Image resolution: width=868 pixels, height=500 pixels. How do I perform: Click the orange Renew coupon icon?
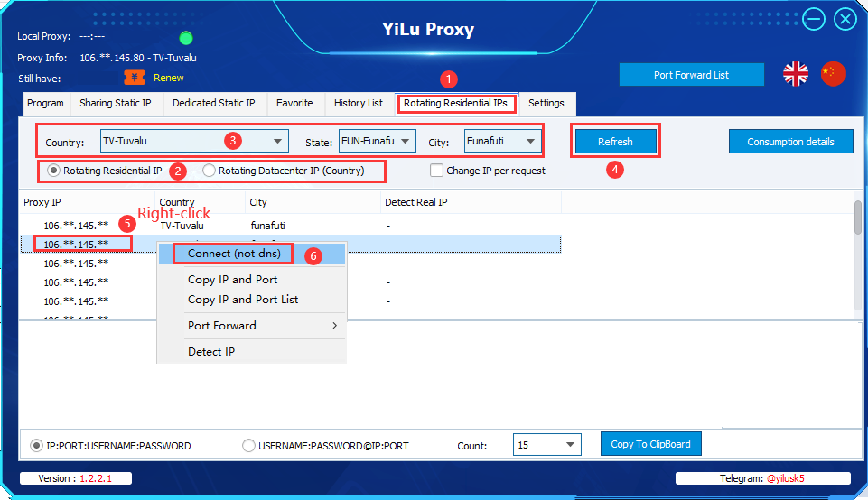[134, 78]
